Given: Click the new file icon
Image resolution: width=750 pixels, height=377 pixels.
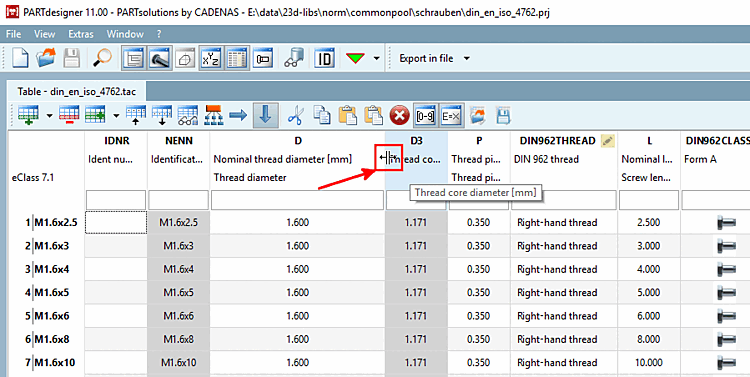Looking at the screenshot, I should pos(20,58).
